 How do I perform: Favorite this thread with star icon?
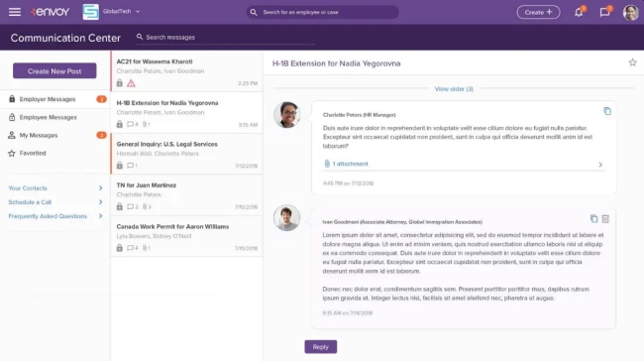[632, 62]
